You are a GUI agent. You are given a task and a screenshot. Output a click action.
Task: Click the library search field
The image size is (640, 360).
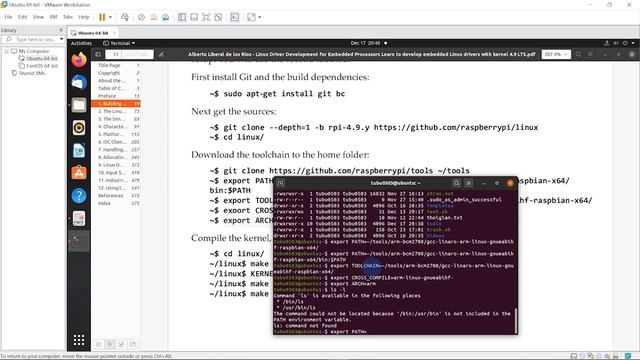click(34, 40)
